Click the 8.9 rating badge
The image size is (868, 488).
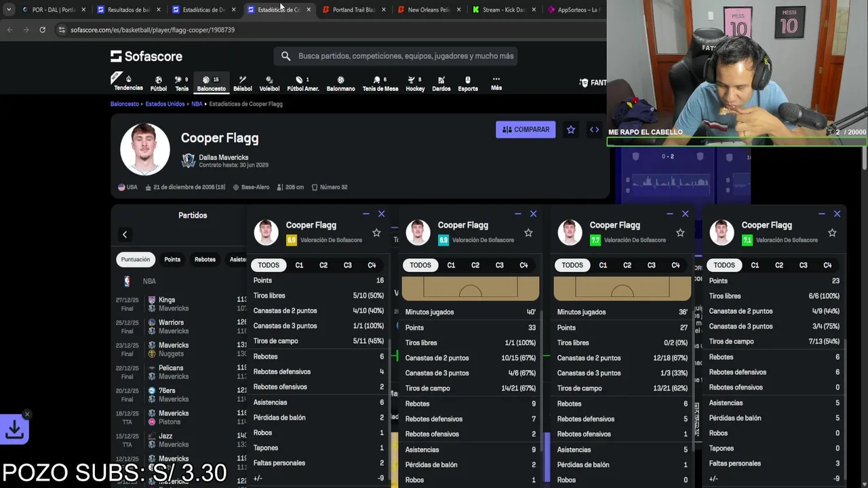(443, 240)
